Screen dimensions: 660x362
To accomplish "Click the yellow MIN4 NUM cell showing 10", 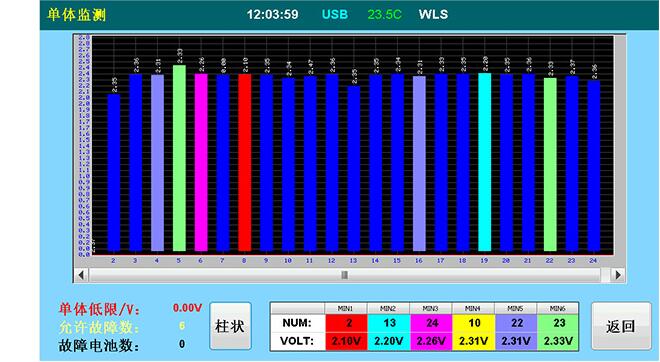I will [x=474, y=323].
